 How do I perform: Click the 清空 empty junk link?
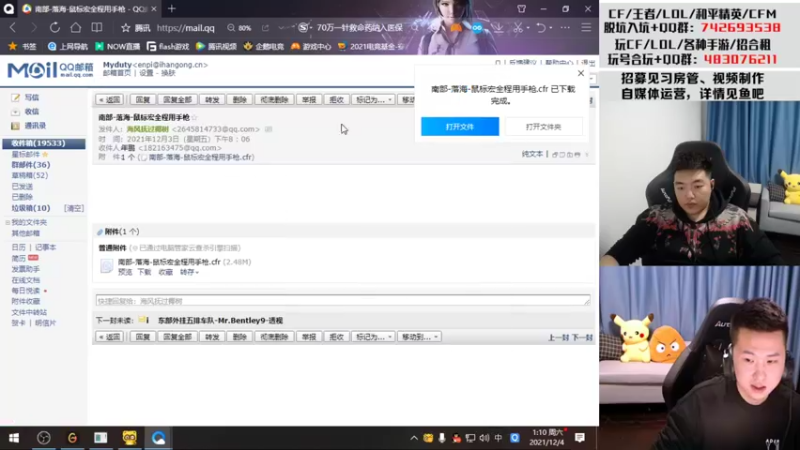point(73,208)
